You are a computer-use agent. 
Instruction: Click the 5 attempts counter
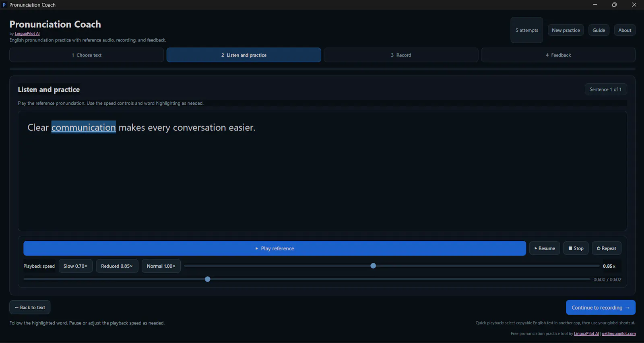[527, 30]
